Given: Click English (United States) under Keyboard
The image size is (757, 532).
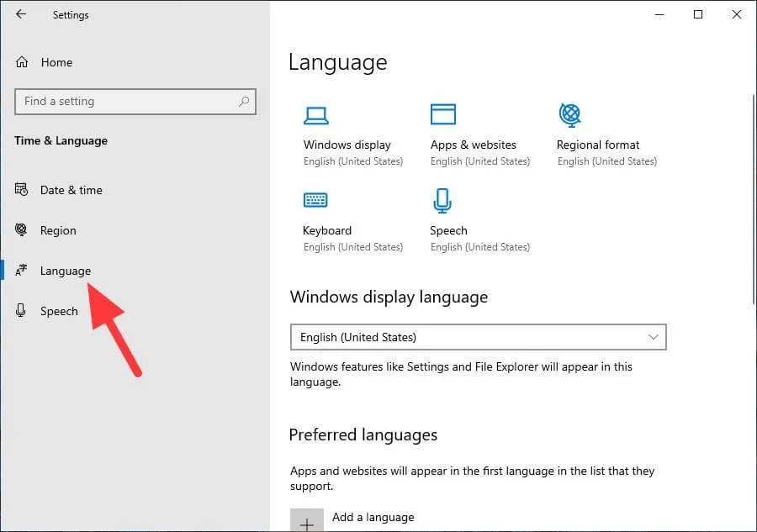Looking at the screenshot, I should [x=353, y=247].
